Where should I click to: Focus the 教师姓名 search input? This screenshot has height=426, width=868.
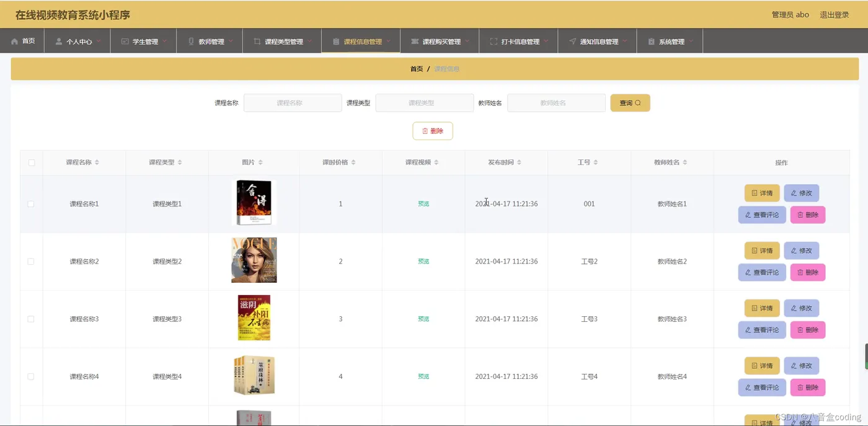(x=556, y=103)
